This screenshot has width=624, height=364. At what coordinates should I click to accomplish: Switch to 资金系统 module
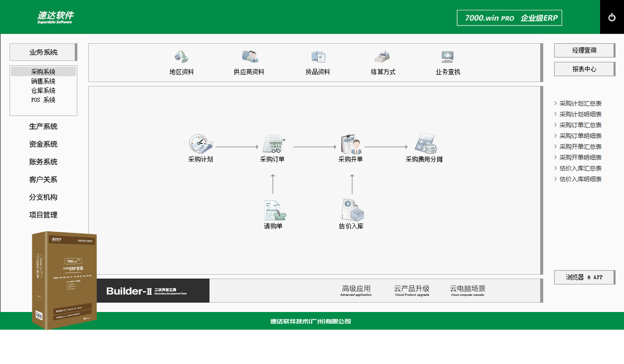click(43, 144)
